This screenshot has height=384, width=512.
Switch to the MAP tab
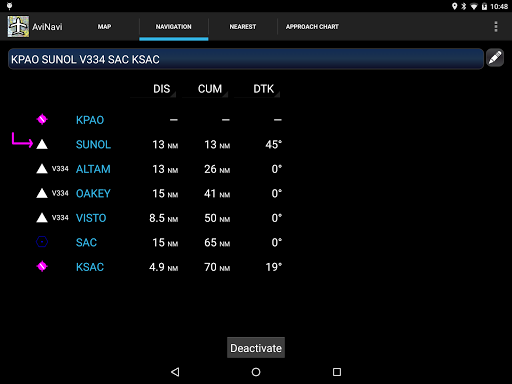point(104,27)
